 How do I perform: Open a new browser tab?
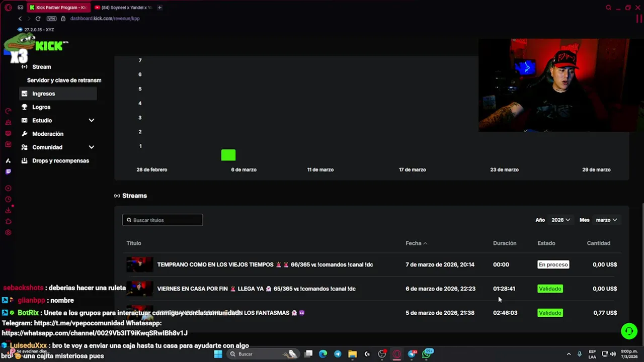(159, 8)
